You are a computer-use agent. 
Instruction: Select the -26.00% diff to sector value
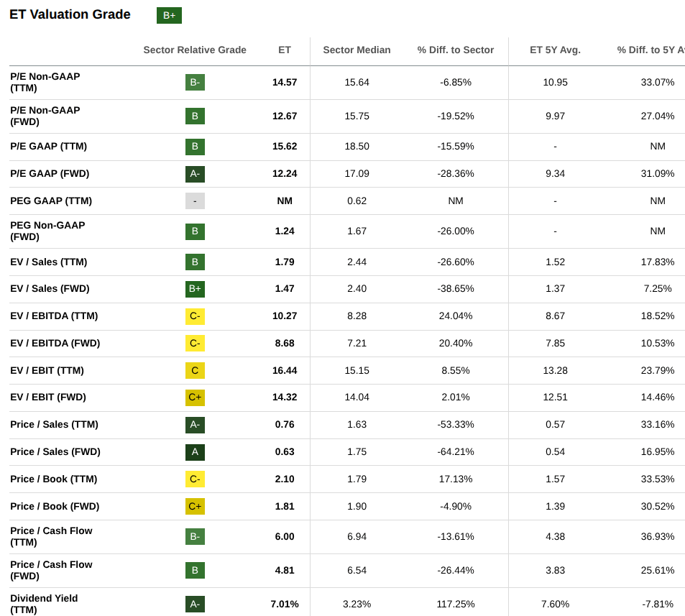click(x=456, y=231)
